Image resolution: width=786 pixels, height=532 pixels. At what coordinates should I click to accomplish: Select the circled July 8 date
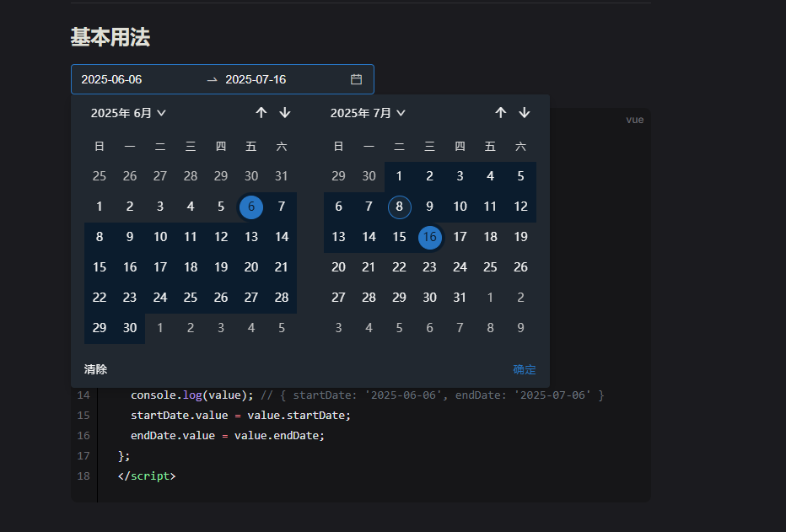(399, 207)
